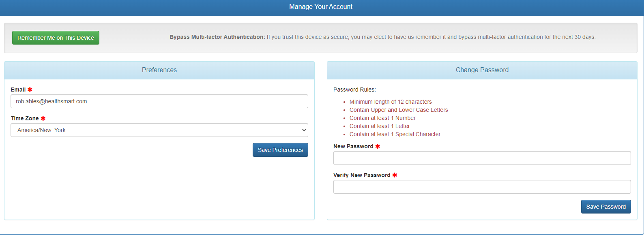Image resolution: width=644 pixels, height=237 pixels.
Task: Click the Manage Your Account title bar
Action: pos(321,7)
